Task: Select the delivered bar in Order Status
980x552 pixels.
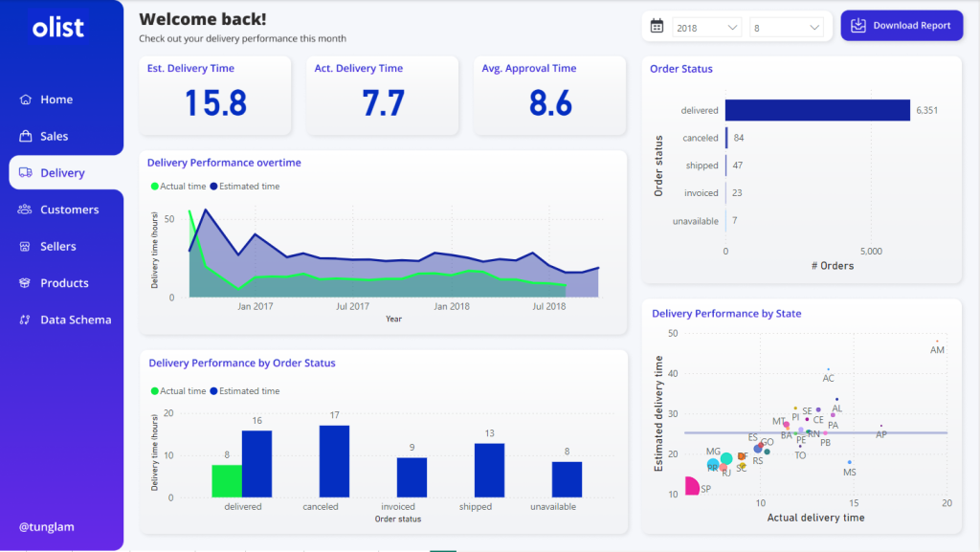Action: pyautogui.click(x=816, y=111)
